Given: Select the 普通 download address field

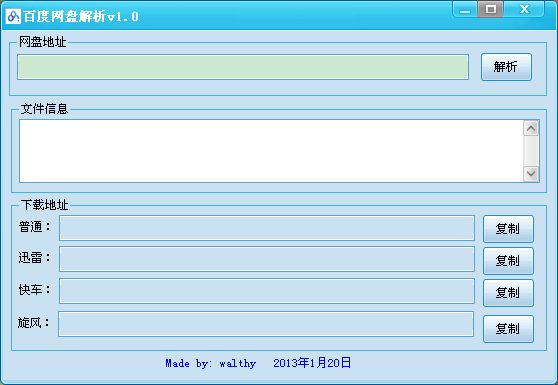Looking at the screenshot, I should point(267,228).
